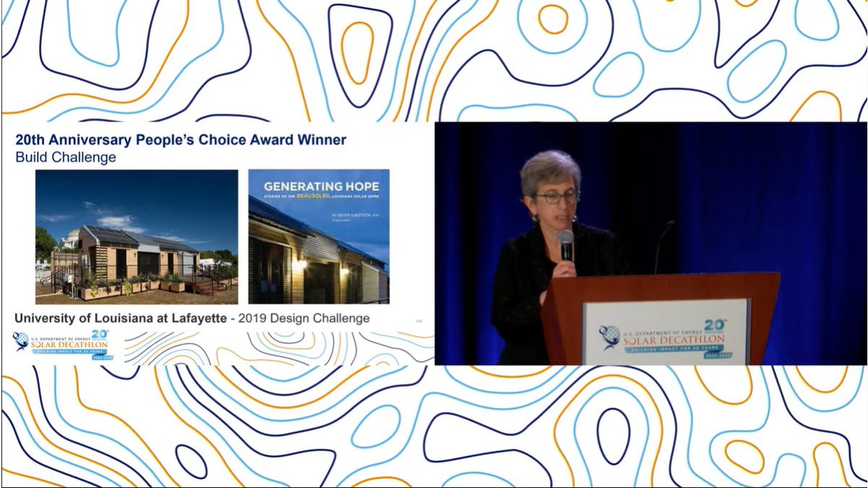
Task: Click the handheld microphone the speaker holds
Action: click(x=566, y=245)
